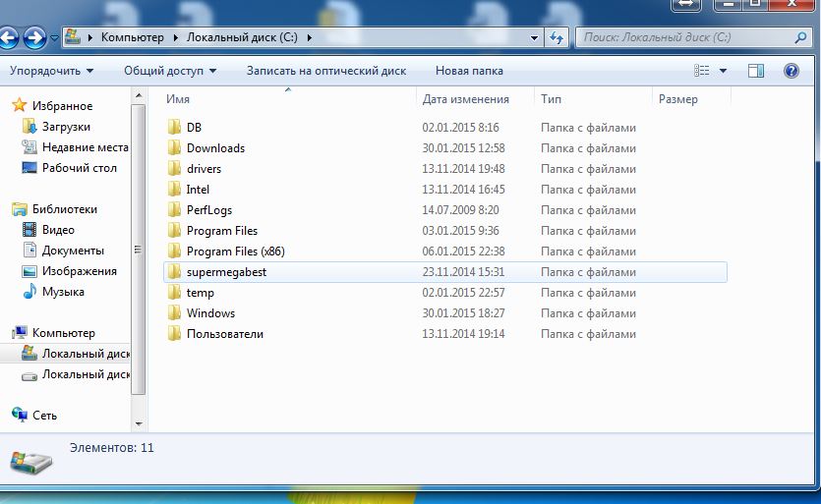Open the address bar history dropdown
The width and height of the screenshot is (821, 504).
click(x=534, y=37)
